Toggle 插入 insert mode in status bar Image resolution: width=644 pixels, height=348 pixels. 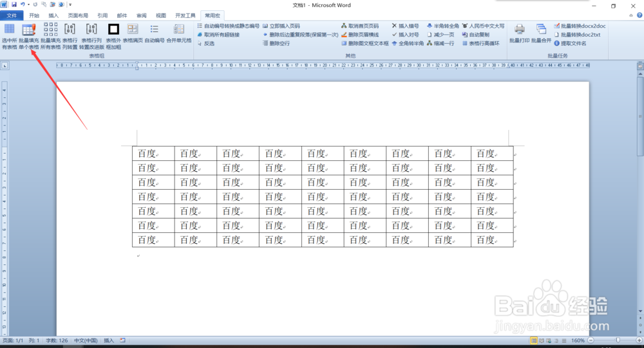point(109,341)
